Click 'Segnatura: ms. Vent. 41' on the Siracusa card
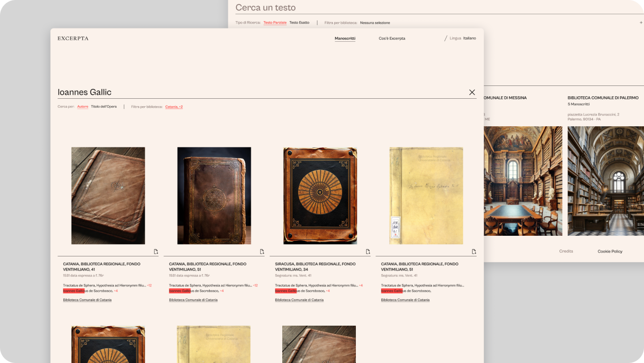This screenshot has width=644, height=363. [x=293, y=276]
